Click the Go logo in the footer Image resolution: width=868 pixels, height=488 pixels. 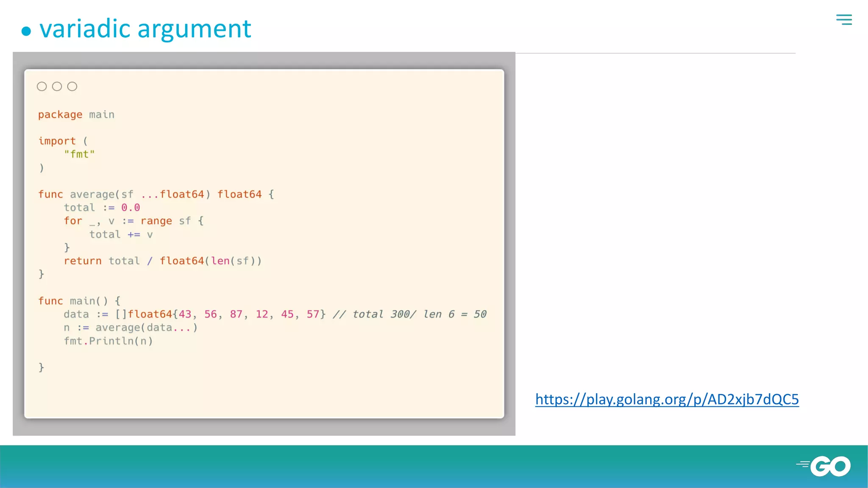(x=823, y=466)
